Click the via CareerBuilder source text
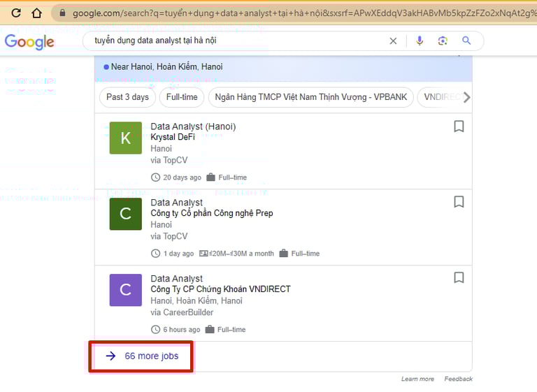This screenshot has width=537, height=392. (x=182, y=312)
